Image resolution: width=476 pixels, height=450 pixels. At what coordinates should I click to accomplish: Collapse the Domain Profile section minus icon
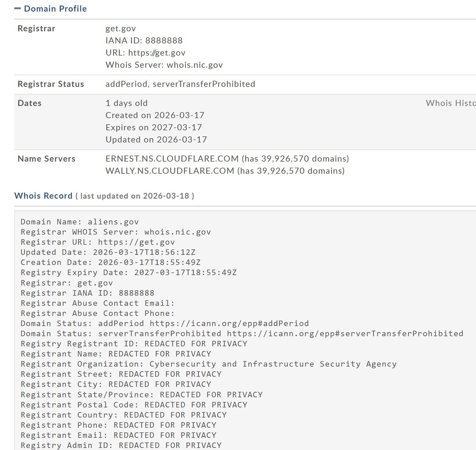coord(18,9)
